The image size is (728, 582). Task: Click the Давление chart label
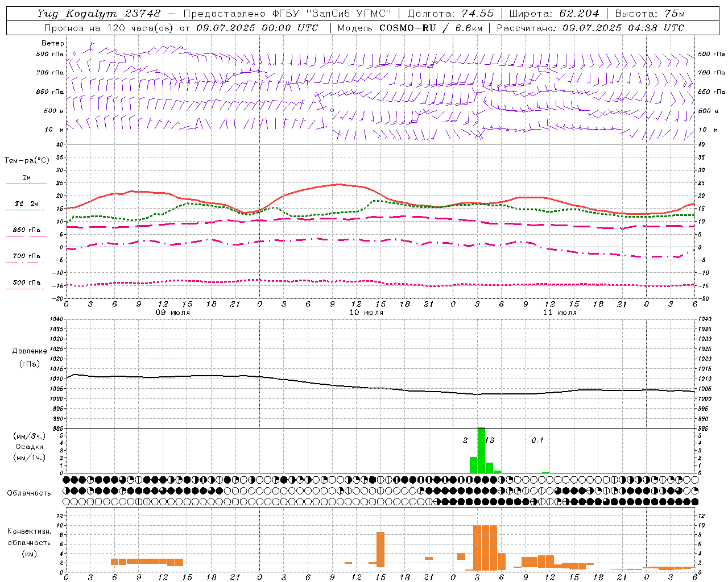(x=30, y=351)
